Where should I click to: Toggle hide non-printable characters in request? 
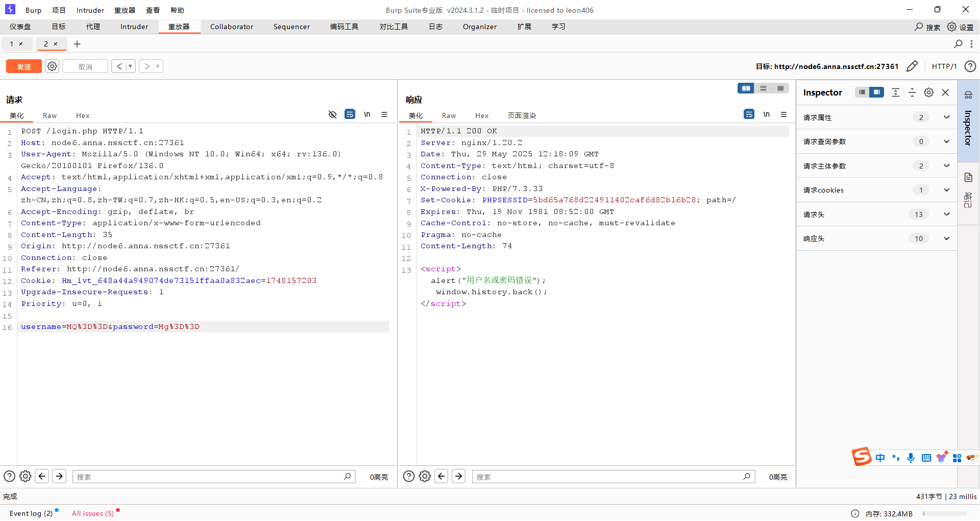(332, 114)
